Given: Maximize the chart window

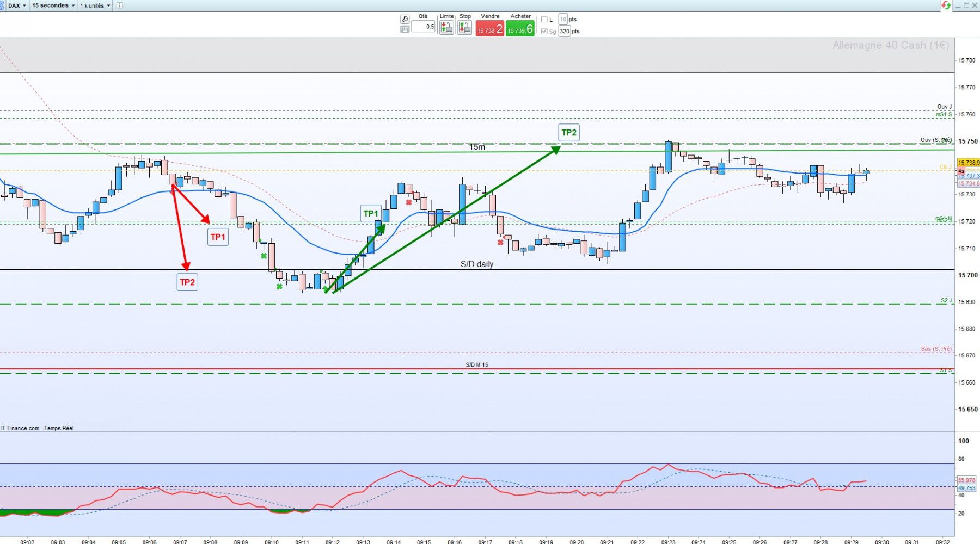Looking at the screenshot, I should pos(966,5).
